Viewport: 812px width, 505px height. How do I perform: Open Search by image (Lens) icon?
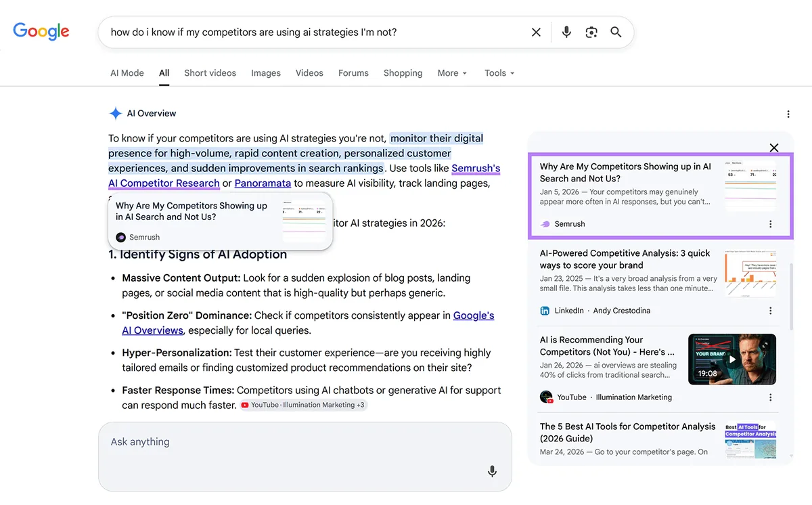click(591, 32)
